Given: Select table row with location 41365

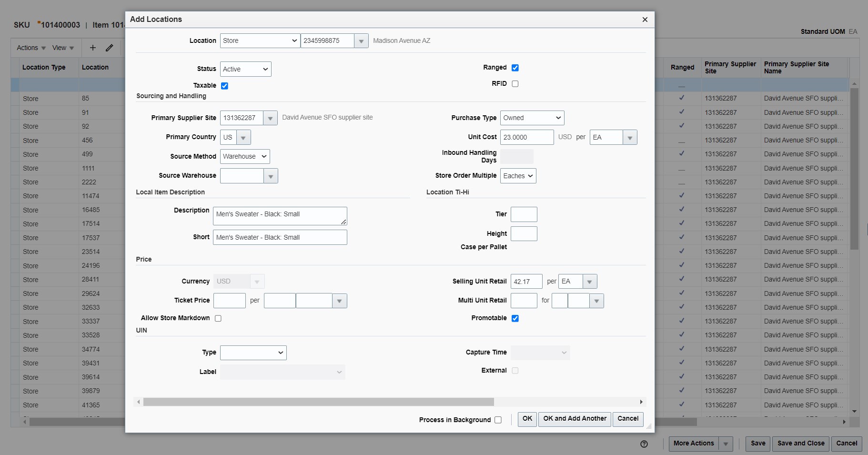Looking at the screenshot, I should 68,405.
